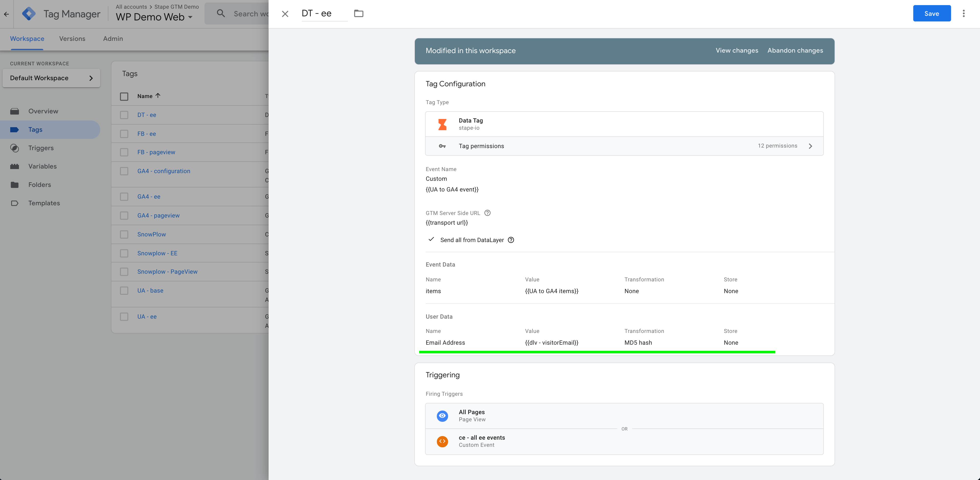Select the FB - ee checkbox in tag list
Screen dimensions: 980x480
coord(124,134)
